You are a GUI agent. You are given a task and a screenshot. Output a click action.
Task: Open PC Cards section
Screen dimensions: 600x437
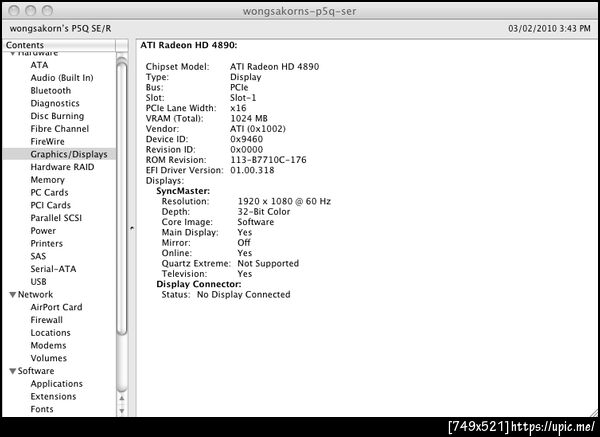pyautogui.click(x=49, y=192)
